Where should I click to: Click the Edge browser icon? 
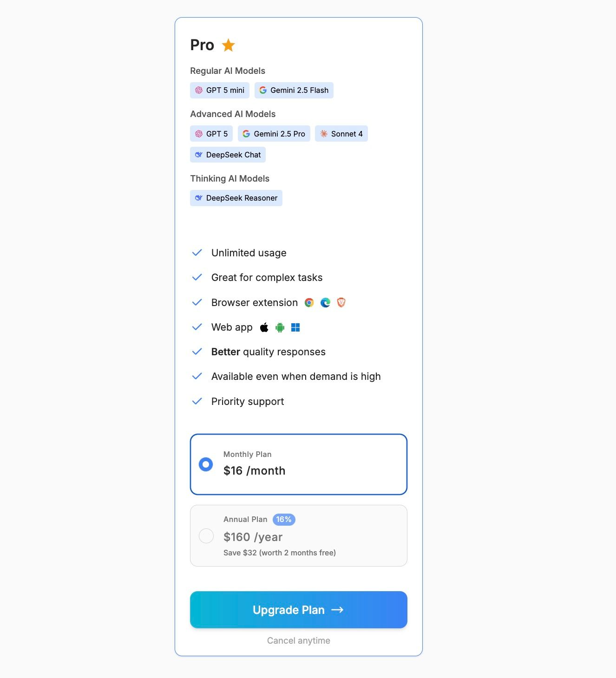(x=325, y=303)
